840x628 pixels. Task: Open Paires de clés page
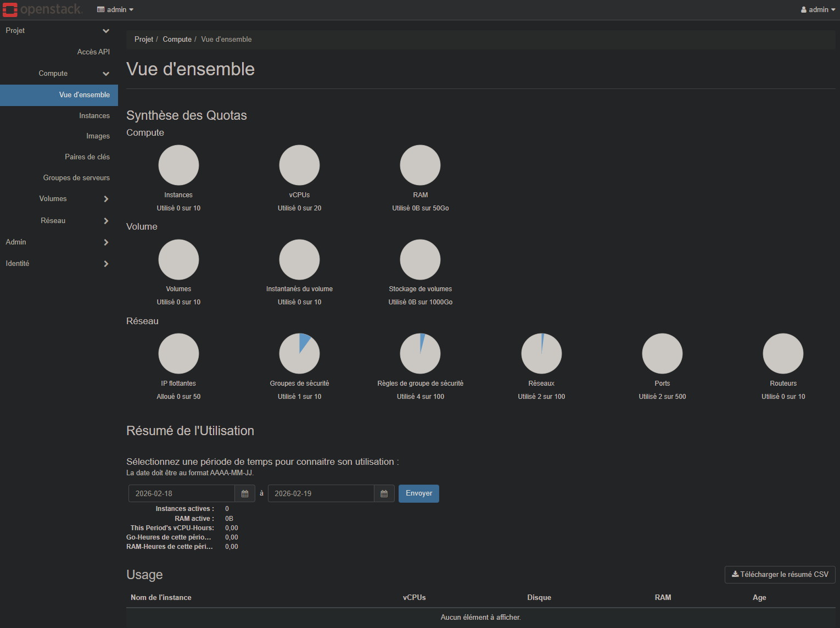87,157
